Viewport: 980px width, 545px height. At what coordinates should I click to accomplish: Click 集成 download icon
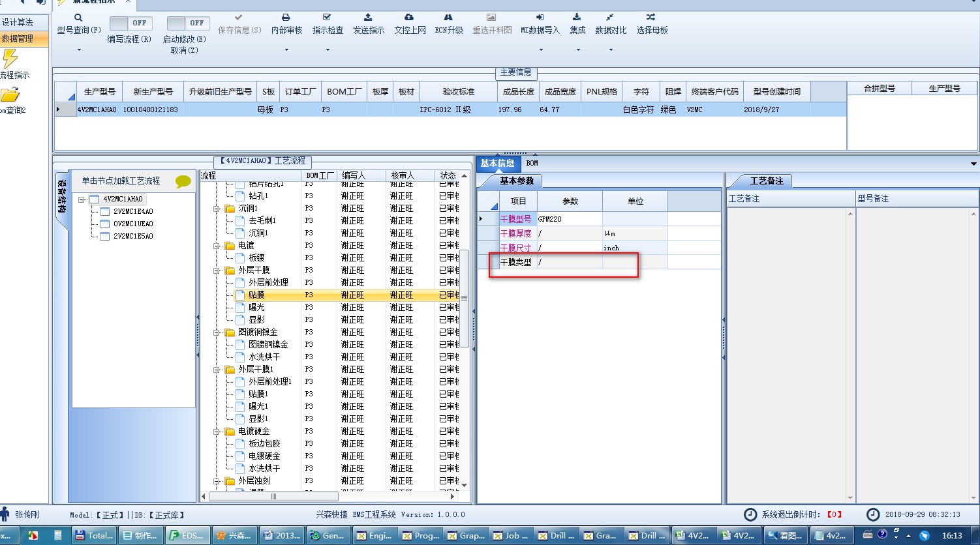coord(577,18)
